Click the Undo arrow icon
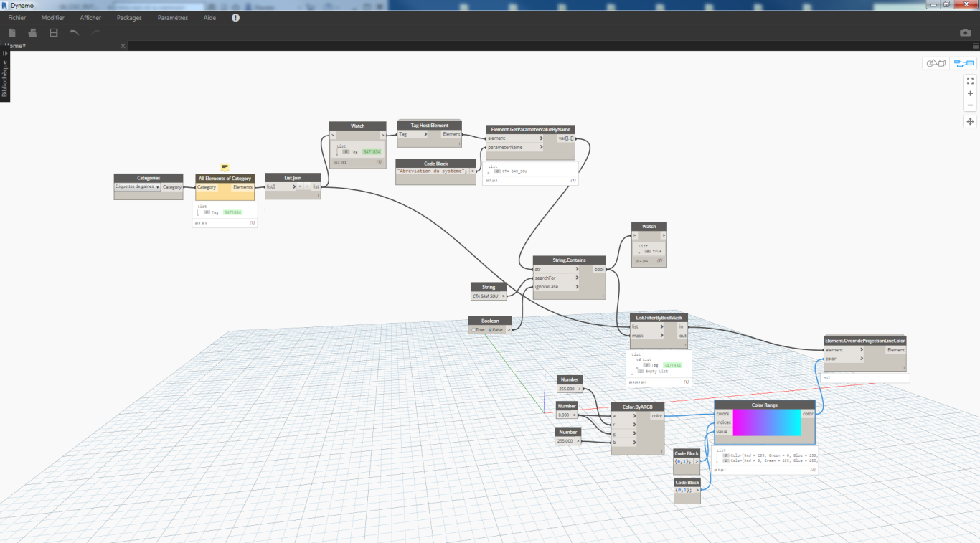This screenshot has width=980, height=543. point(75,32)
